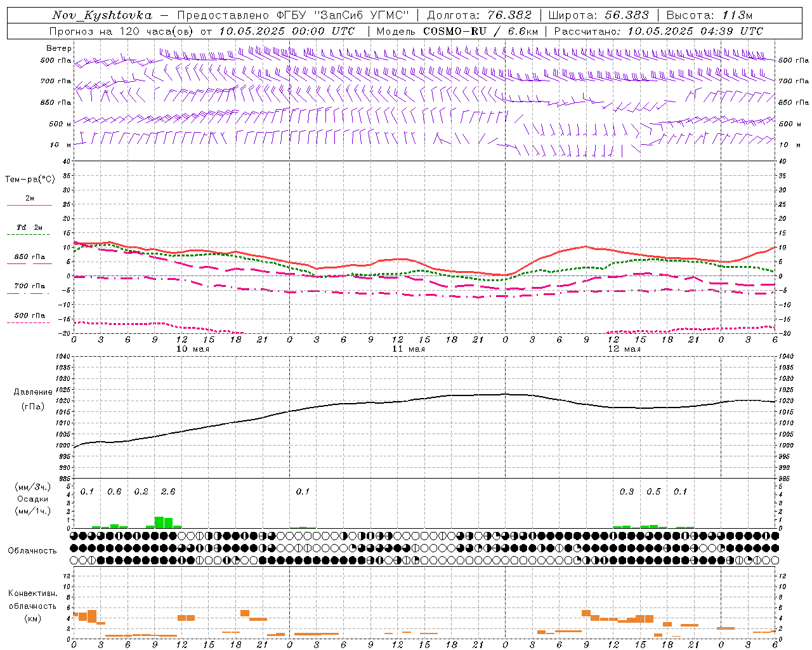Click the '700 гПа' temperature legend entry
Viewport: 812px width, 650px height.
click(x=30, y=286)
